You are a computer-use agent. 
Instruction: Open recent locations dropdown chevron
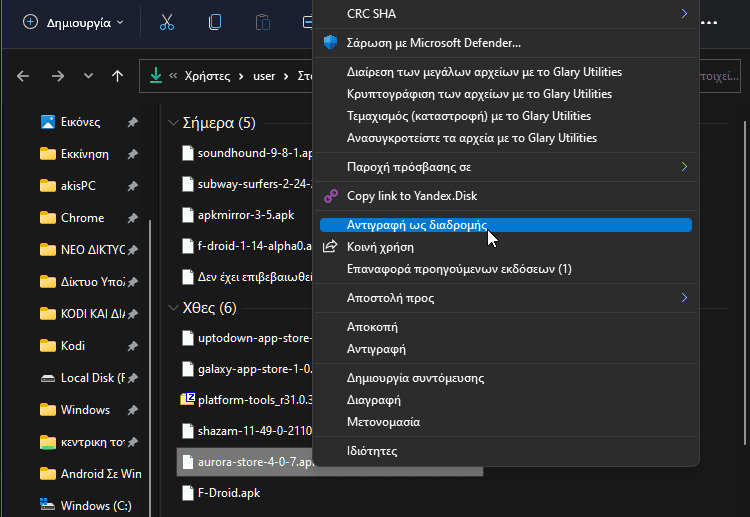pyautogui.click(x=88, y=76)
